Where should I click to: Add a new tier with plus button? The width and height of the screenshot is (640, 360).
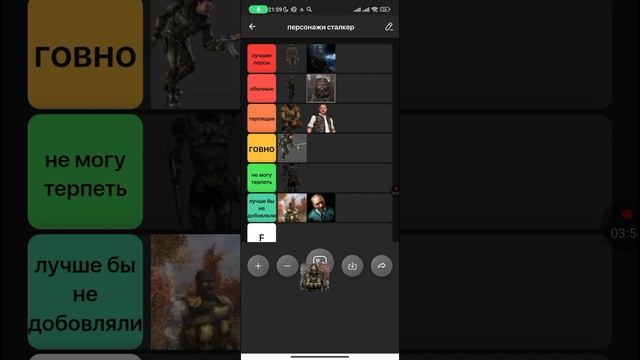pos(258,266)
